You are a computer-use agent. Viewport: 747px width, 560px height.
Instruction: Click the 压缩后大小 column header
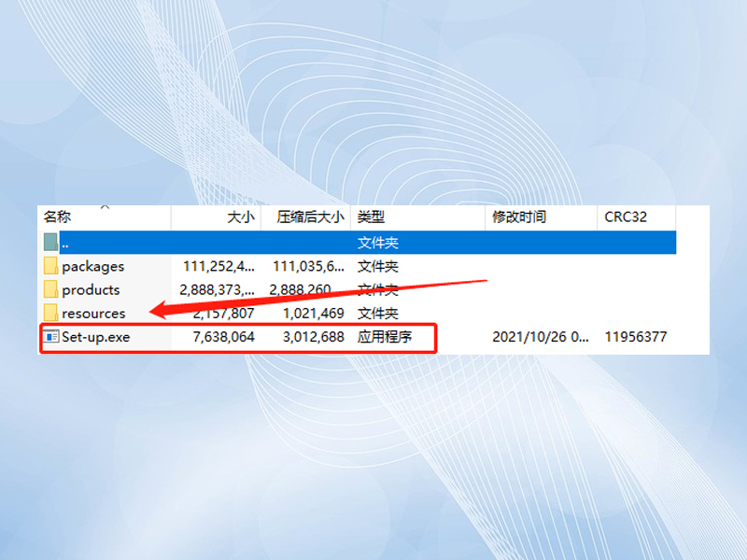310,217
